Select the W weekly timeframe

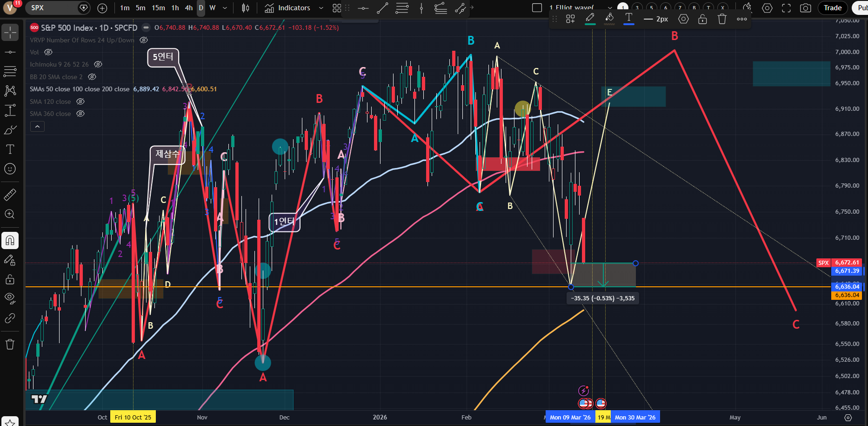[212, 8]
